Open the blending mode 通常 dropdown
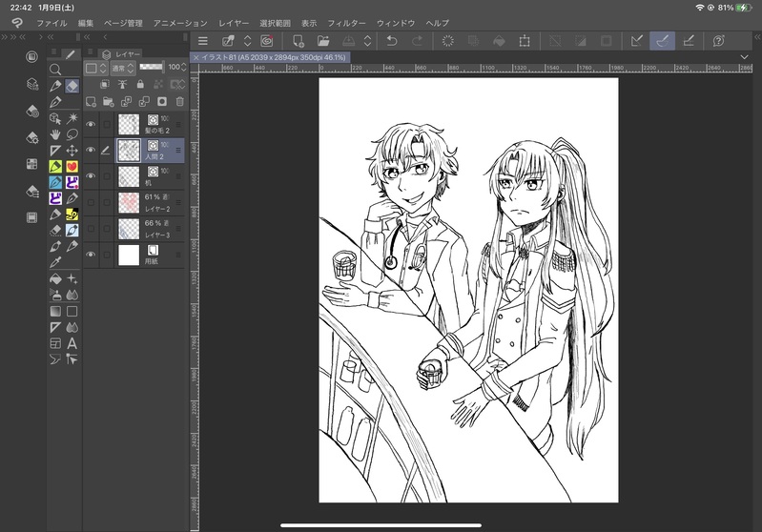The image size is (762, 532). pyautogui.click(x=123, y=68)
